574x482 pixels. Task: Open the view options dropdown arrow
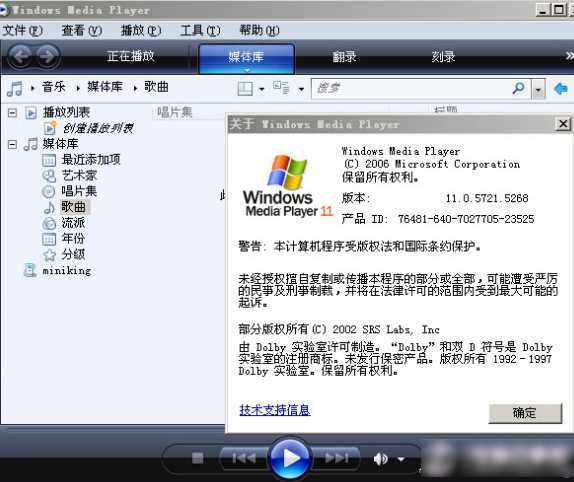coord(301,89)
